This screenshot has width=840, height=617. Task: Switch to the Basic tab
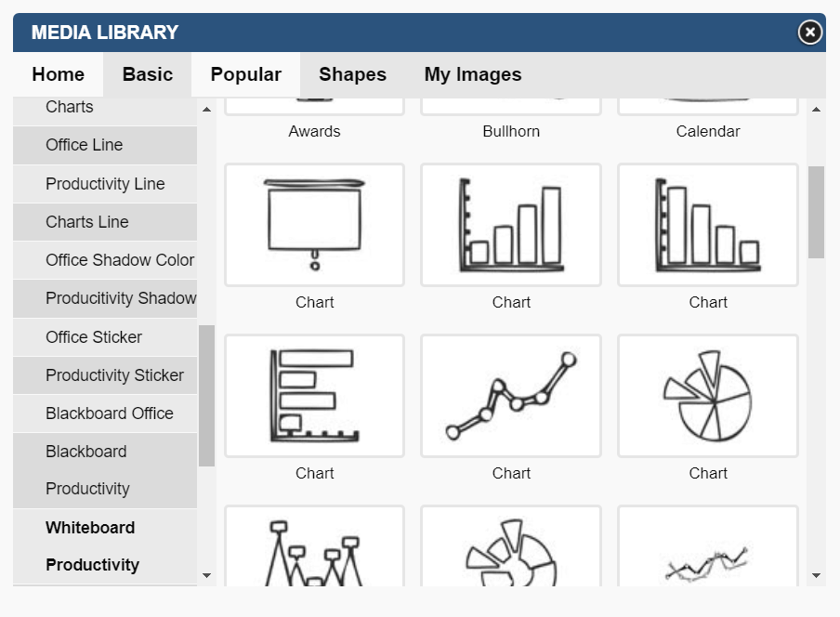[148, 74]
